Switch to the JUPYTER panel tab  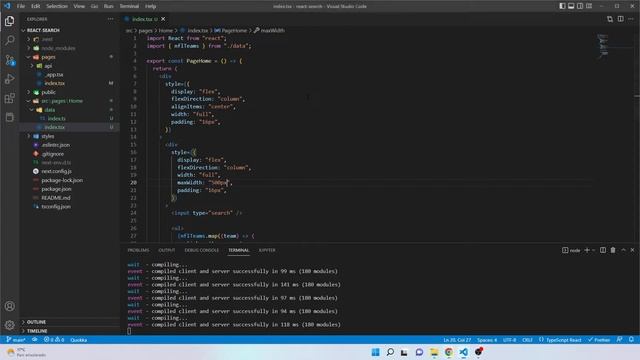pyautogui.click(x=267, y=250)
